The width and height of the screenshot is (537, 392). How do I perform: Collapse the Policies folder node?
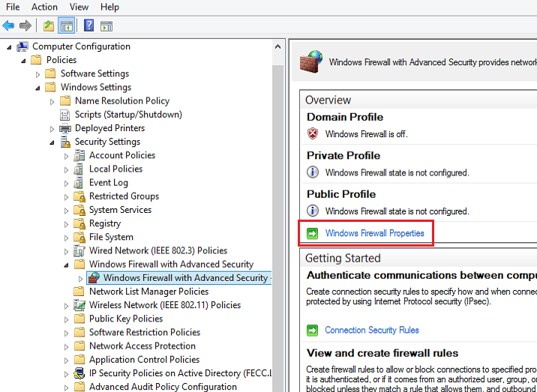coord(23,61)
